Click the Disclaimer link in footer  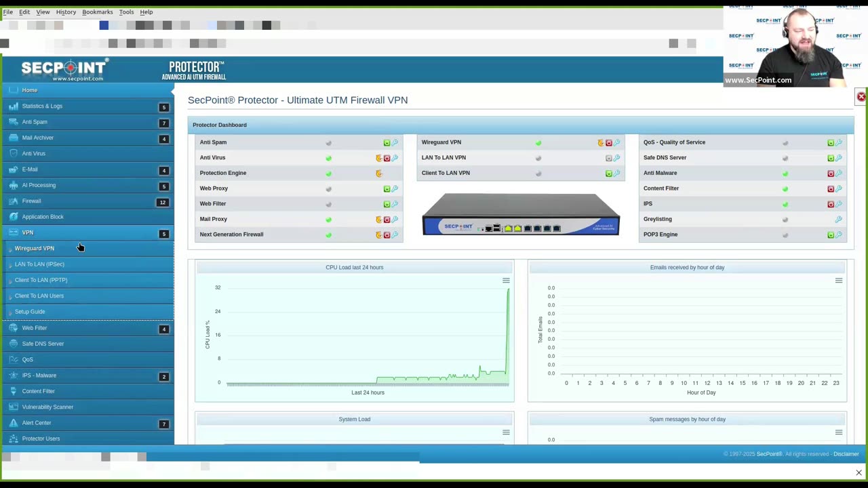coord(846,454)
